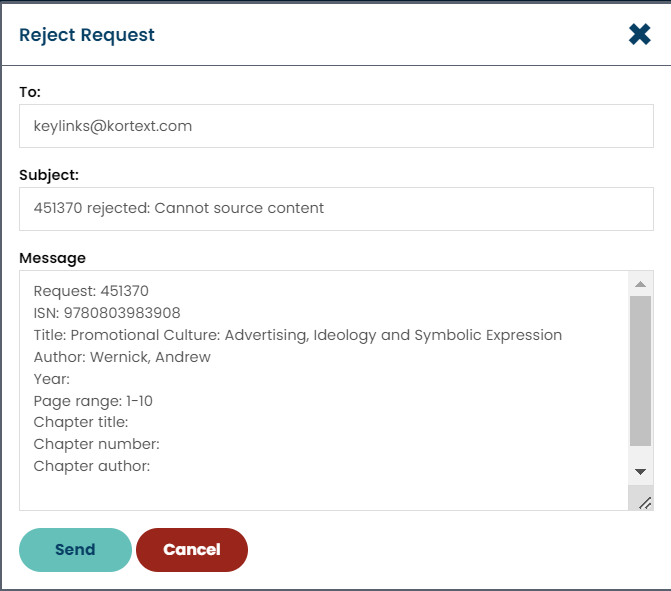Click the Title: Promotional Culture line
The width and height of the screenshot is (671, 591).
point(297,335)
